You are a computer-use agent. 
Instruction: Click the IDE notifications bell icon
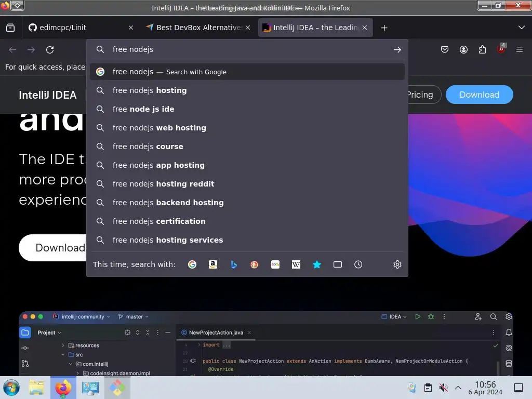(x=509, y=332)
